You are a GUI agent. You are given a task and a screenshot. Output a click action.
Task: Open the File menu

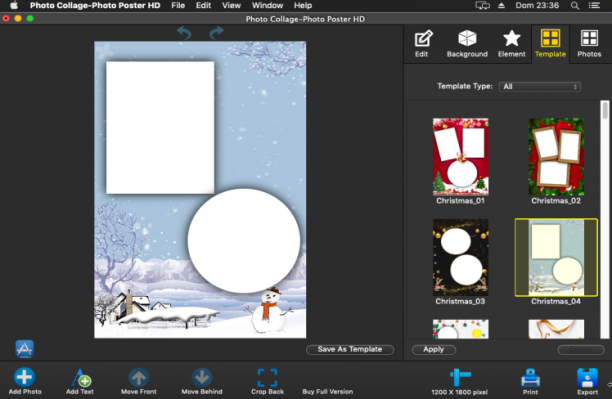pos(178,5)
